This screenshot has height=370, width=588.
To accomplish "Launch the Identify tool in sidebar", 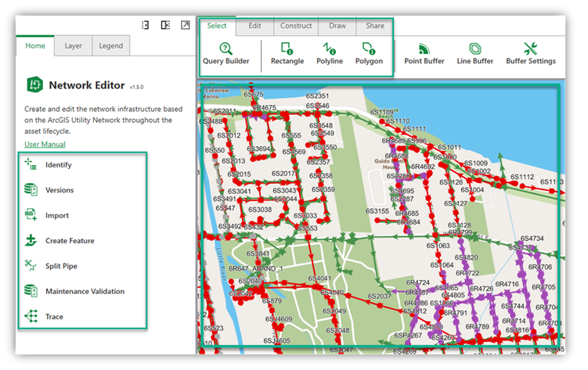I will click(x=59, y=165).
